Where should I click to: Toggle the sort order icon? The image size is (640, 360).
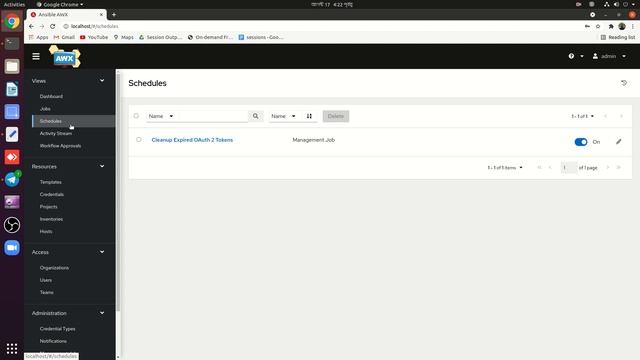(x=309, y=116)
